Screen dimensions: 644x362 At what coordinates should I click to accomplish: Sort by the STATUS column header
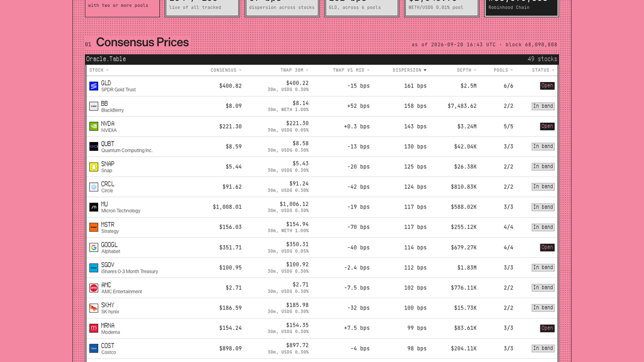543,70
